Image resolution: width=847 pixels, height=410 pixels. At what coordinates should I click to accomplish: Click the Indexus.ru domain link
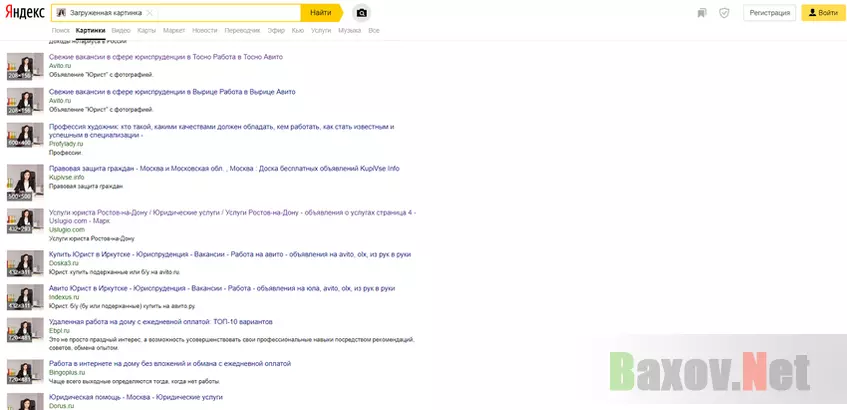[64, 297]
